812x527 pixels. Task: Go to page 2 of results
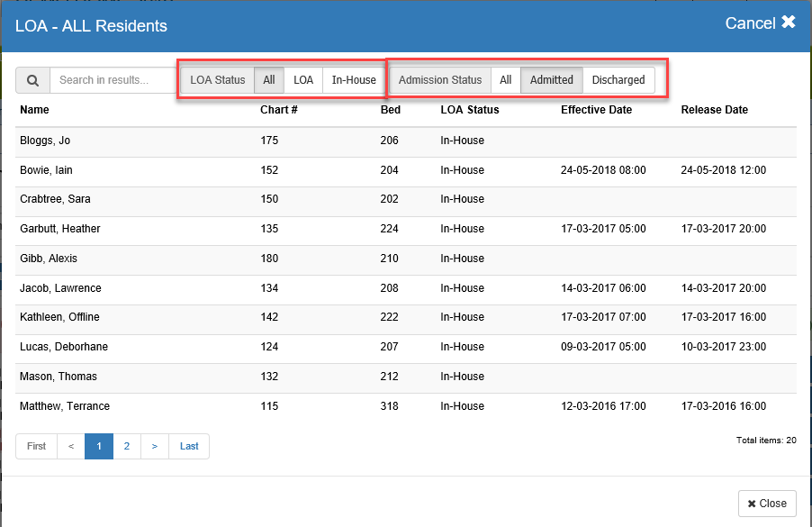[x=127, y=446]
